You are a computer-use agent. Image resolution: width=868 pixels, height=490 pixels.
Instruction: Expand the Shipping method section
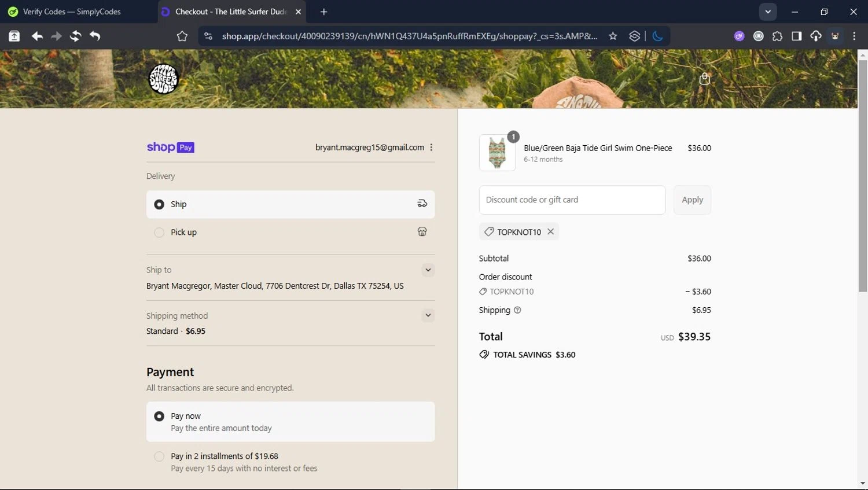[x=428, y=315]
